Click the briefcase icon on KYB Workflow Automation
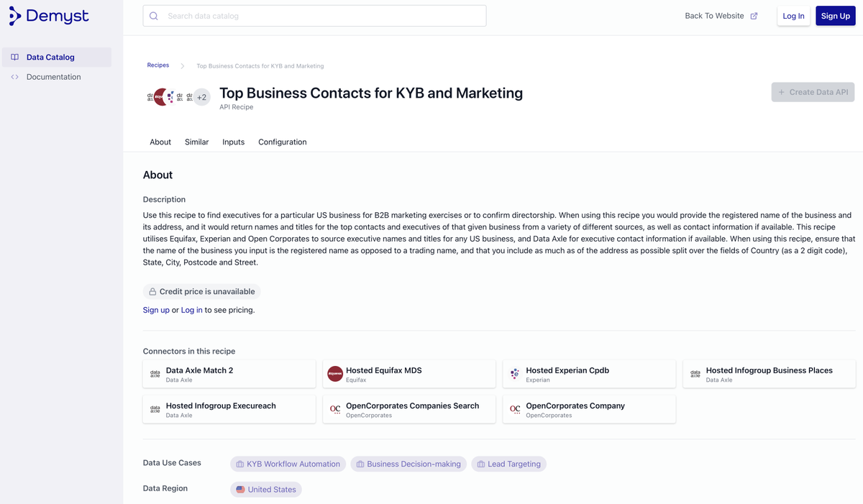 point(240,464)
